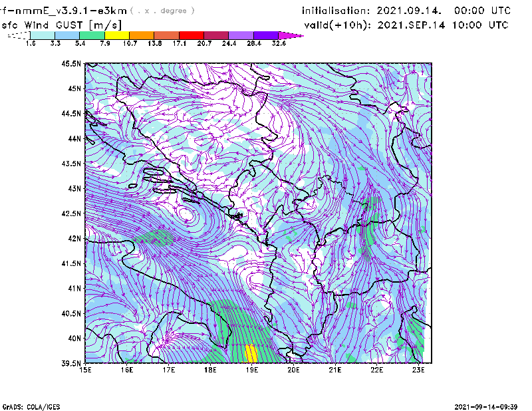
Task: Click the legend value 24.4
Action: pos(229,43)
